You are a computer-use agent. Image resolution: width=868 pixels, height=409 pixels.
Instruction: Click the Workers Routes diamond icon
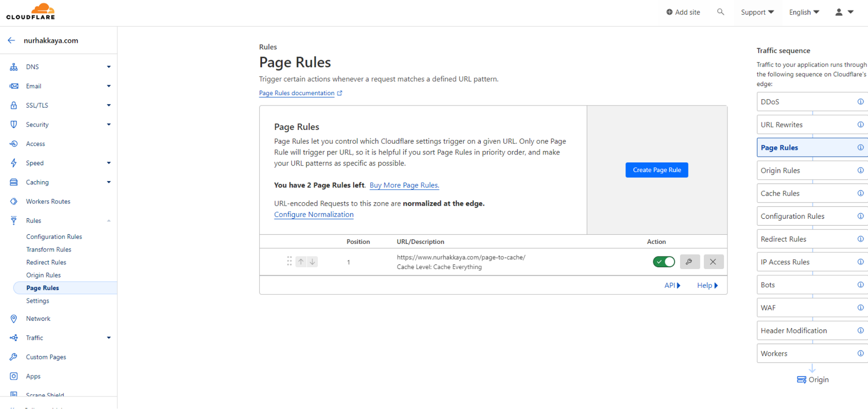pos(14,202)
